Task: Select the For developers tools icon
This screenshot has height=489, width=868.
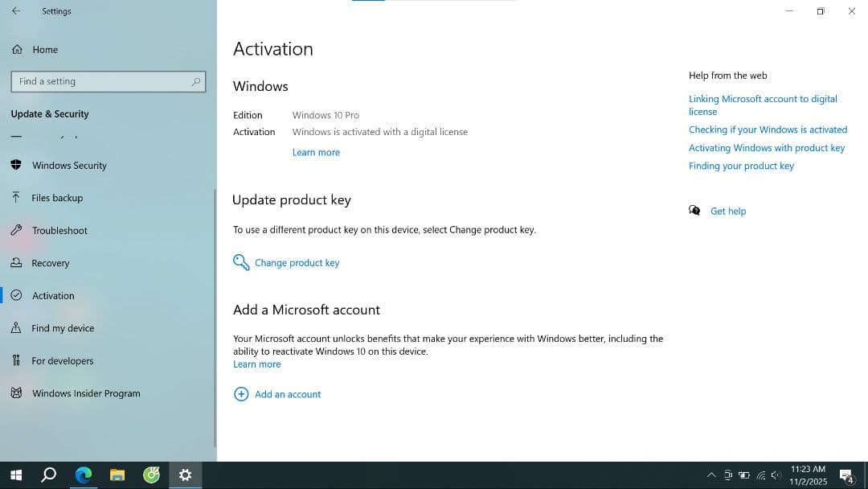Action: click(16, 360)
